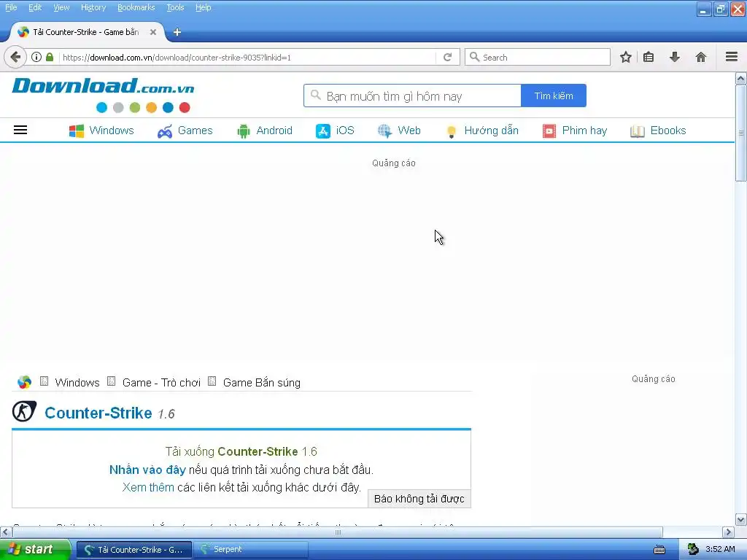The width and height of the screenshot is (747, 560).
Task: Click the 3:52 AM system clock
Action: (x=720, y=549)
